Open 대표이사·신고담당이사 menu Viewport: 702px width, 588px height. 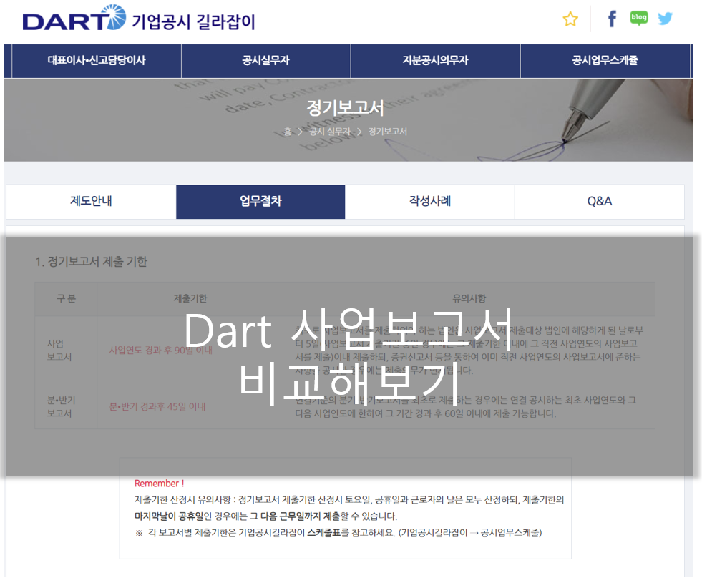(97, 60)
